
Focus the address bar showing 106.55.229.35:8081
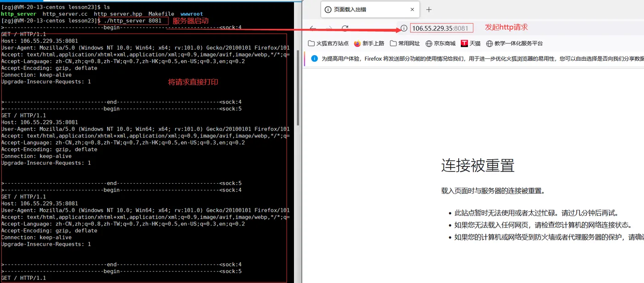coord(441,28)
